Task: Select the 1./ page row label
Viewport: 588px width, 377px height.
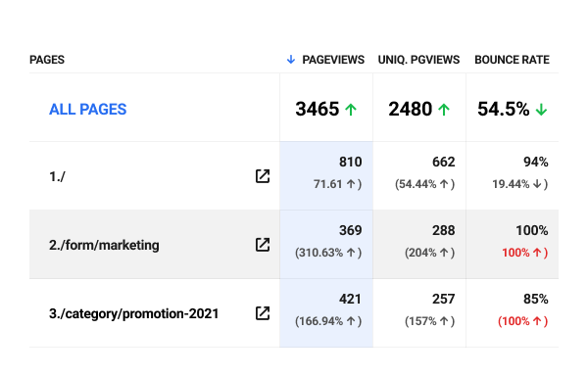Action: point(57,176)
